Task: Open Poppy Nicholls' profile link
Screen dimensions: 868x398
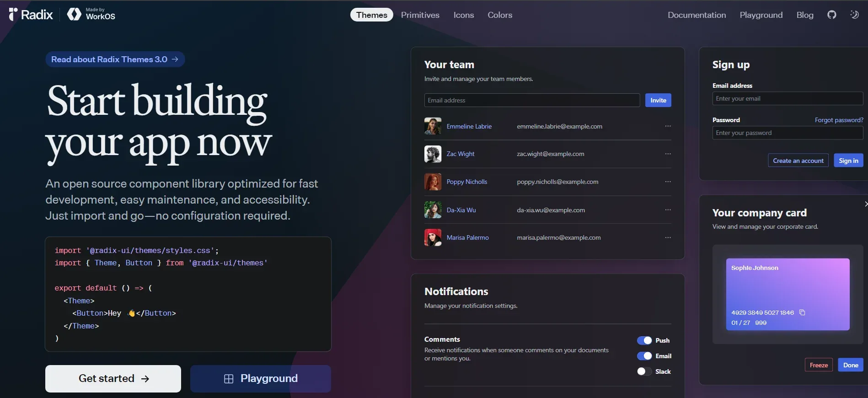Action: tap(467, 182)
